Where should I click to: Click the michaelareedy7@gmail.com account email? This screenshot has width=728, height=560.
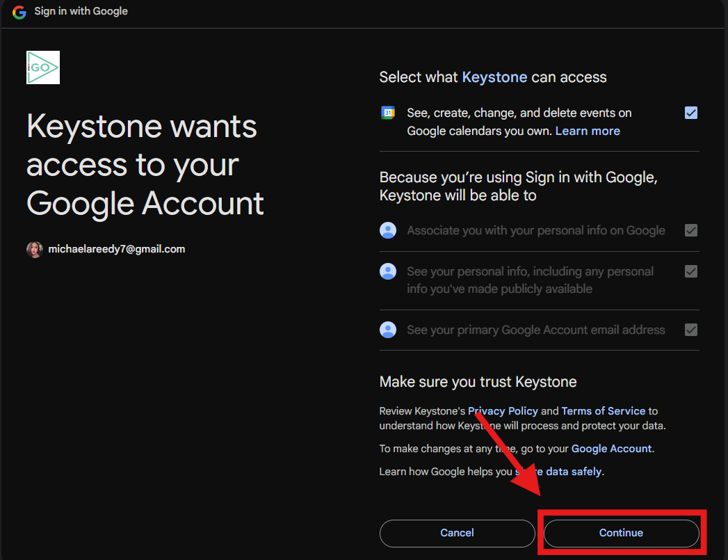[117, 249]
